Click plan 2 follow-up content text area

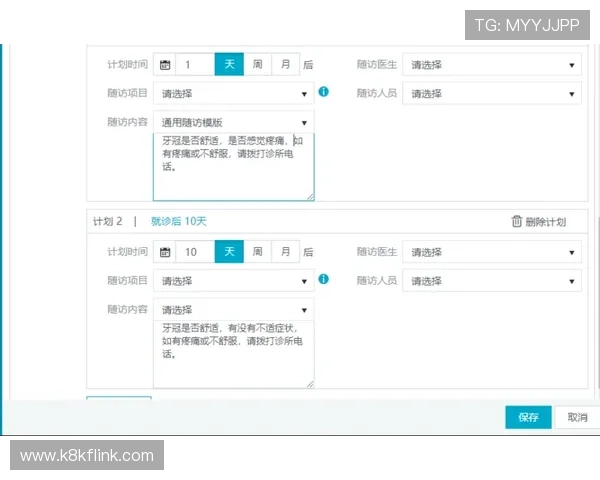233,354
